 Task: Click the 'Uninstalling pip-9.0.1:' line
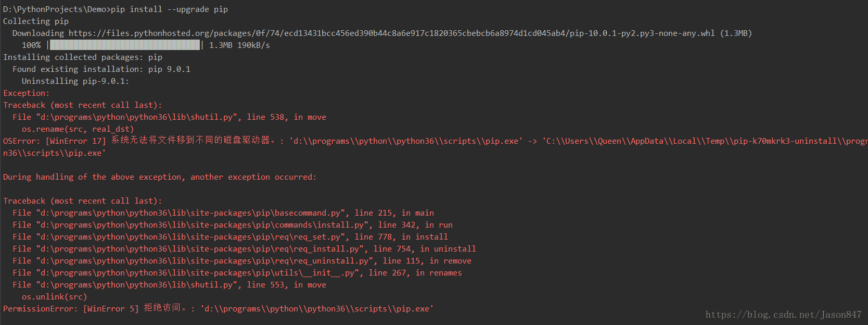tap(75, 81)
